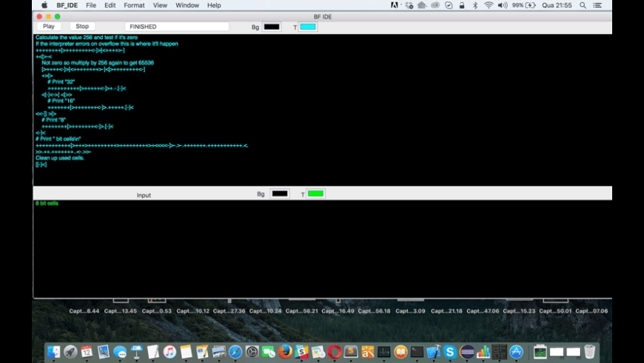Open the Window menu

pos(187,5)
